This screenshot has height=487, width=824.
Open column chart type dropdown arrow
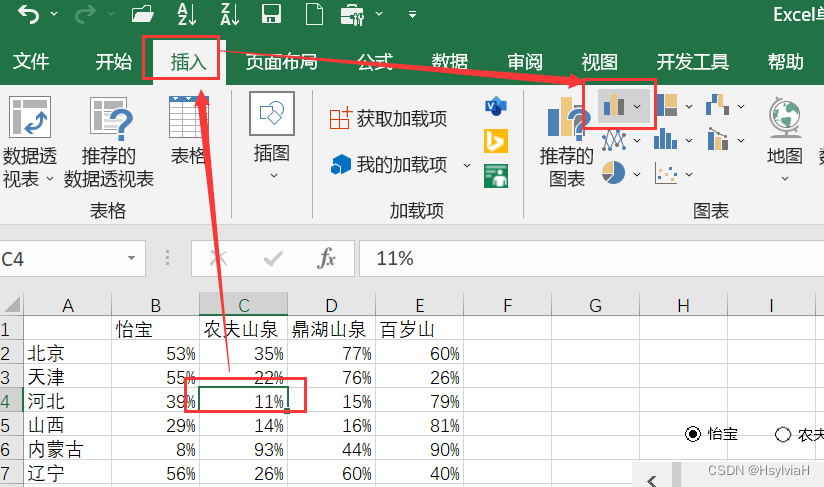tap(637, 107)
